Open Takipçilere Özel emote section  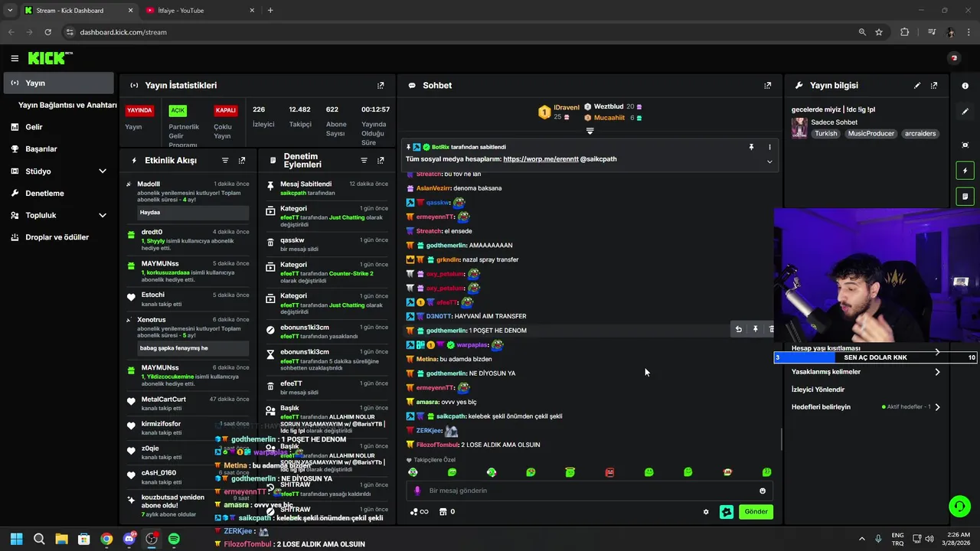point(431,460)
